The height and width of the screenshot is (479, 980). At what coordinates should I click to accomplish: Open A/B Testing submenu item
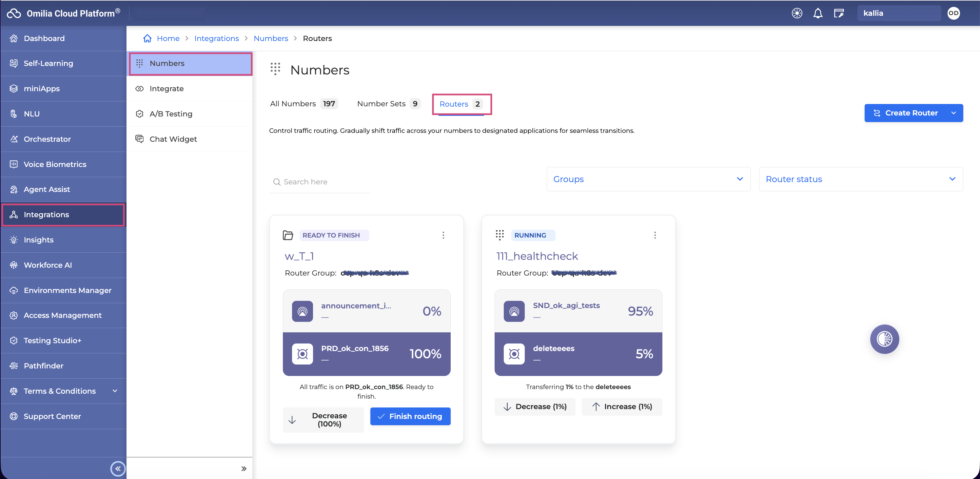(189, 114)
